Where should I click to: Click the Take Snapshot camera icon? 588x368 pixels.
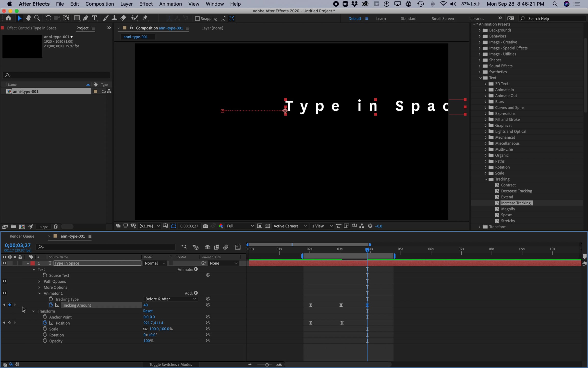(x=205, y=226)
